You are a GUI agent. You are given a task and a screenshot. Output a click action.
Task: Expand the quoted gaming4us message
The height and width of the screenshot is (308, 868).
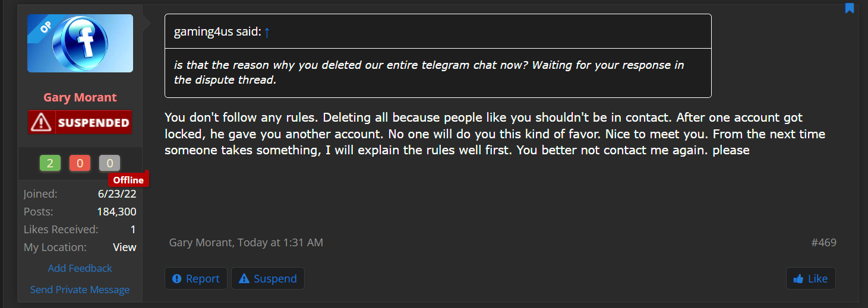[438, 73]
